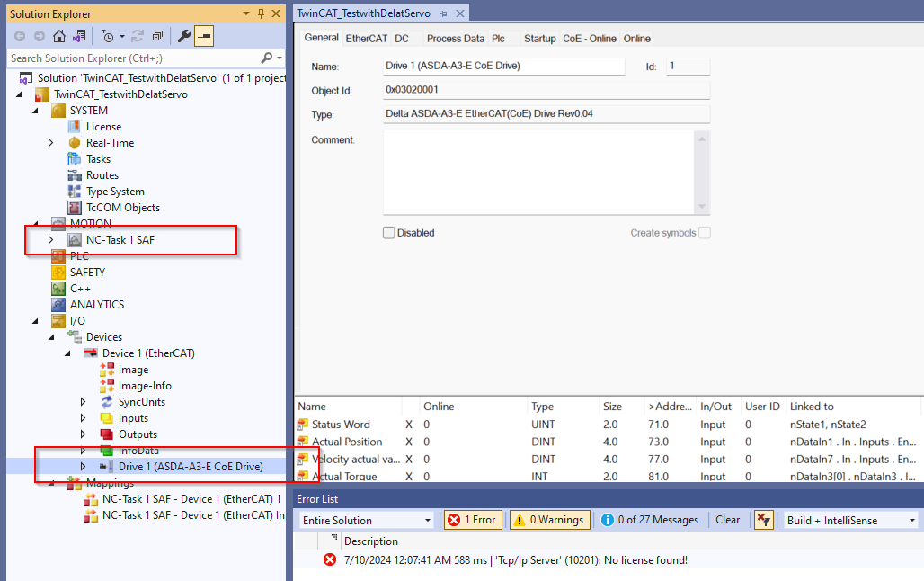Screen dimensions: 924x581
Task: Collapse Device 1 (EtherCAT) node
Action: 67,353
